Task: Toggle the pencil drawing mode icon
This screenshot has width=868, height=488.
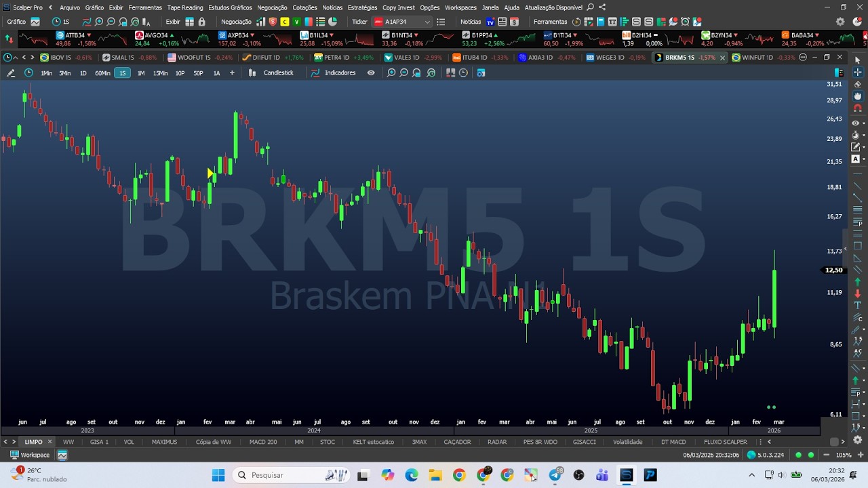Action: pos(11,73)
